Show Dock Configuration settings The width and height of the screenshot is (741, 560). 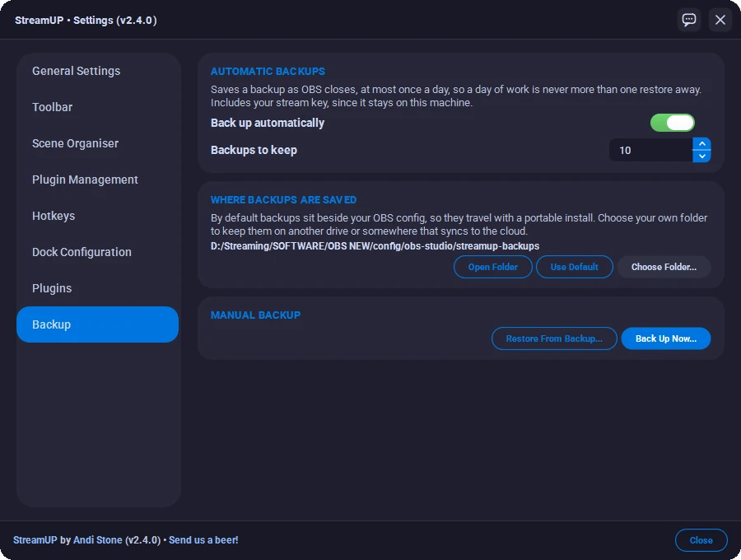pyautogui.click(x=97, y=252)
